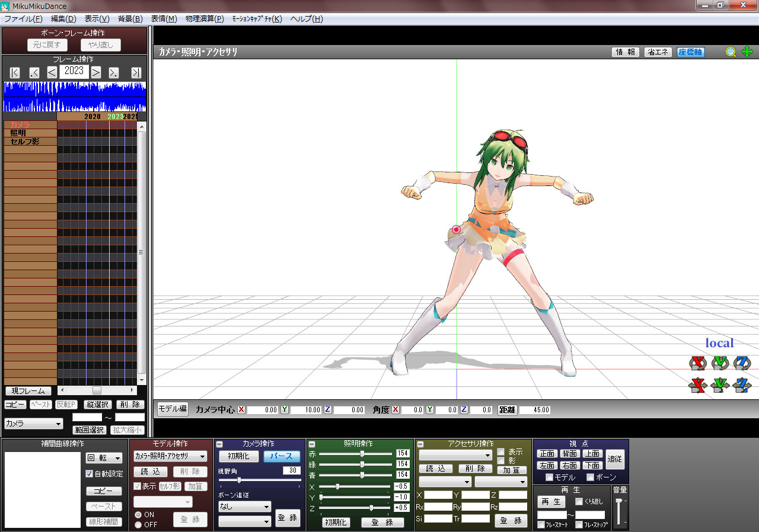Open the ファイル(F) menu
Viewport: 759px width, 532px height.
(23, 19)
